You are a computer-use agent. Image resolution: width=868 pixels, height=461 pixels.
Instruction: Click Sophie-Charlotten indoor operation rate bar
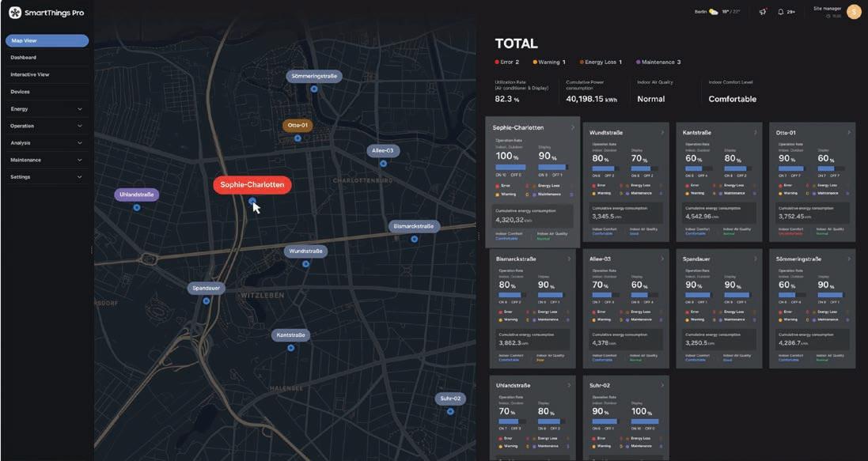click(x=510, y=167)
